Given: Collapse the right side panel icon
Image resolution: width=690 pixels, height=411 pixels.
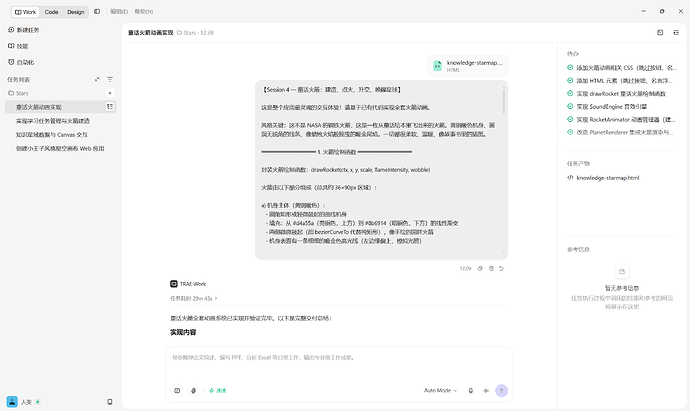Looking at the screenshot, I should pos(676,33).
